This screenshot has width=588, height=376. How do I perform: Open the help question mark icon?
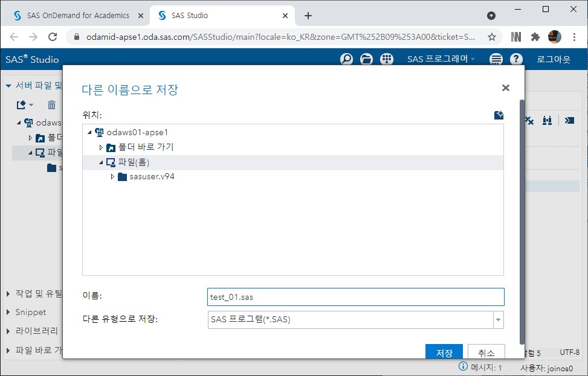pos(516,59)
